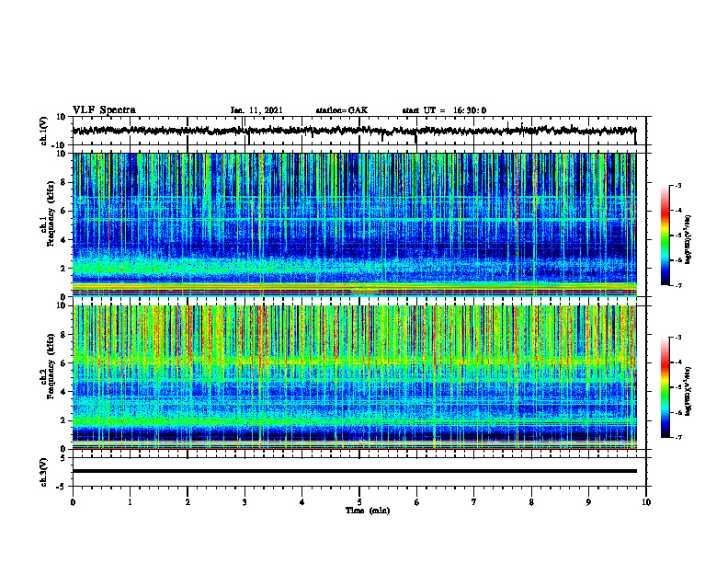This screenshot has width=728, height=563.
Task: Click time axis tick label "2" at bottom
Action: pyautogui.click(x=188, y=502)
